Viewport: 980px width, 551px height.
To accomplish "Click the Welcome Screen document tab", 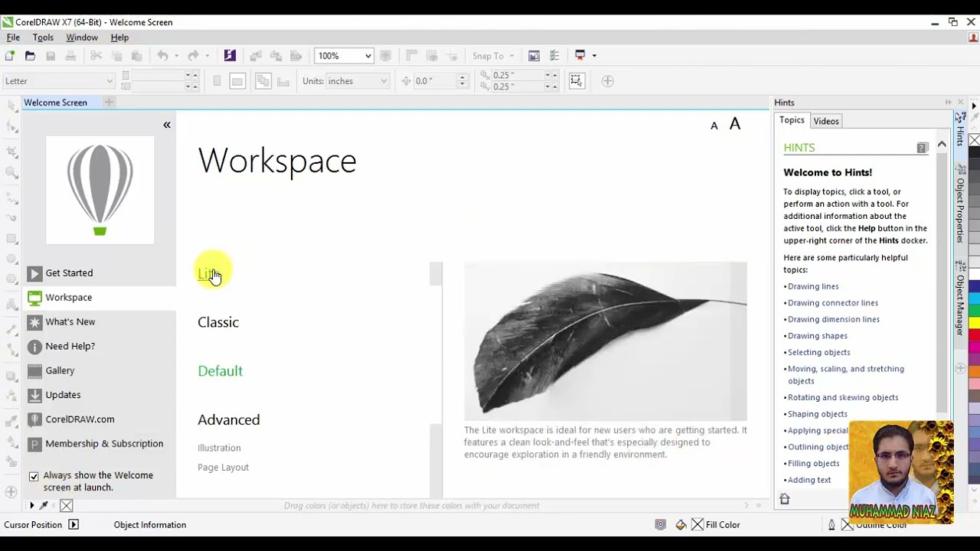I will pyautogui.click(x=55, y=103).
